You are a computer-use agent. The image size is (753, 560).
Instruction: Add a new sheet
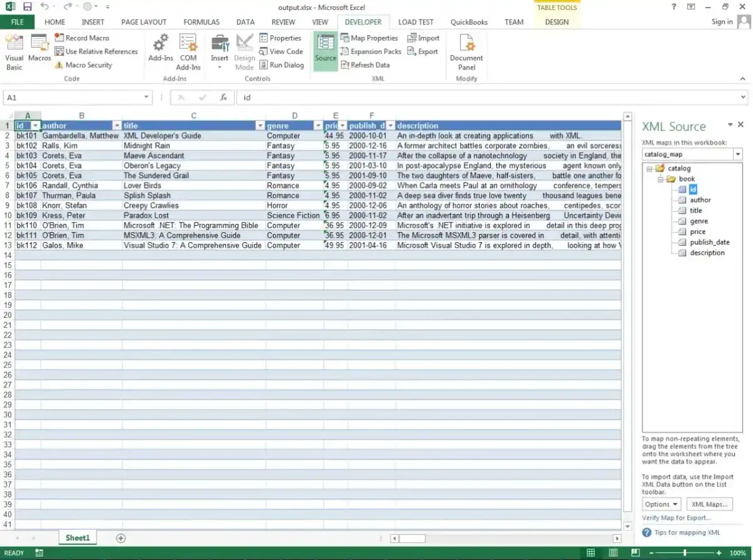click(121, 538)
